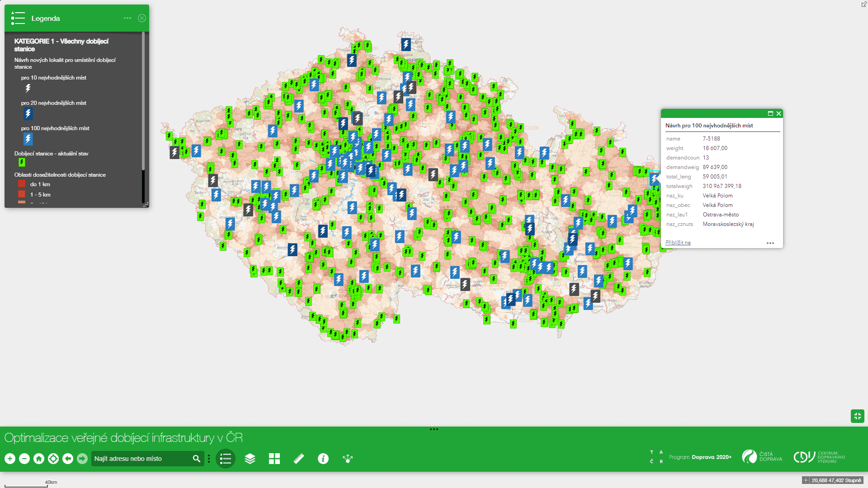
Task: Click the Legenda panel header list icon
Action: pyautogui.click(x=18, y=18)
